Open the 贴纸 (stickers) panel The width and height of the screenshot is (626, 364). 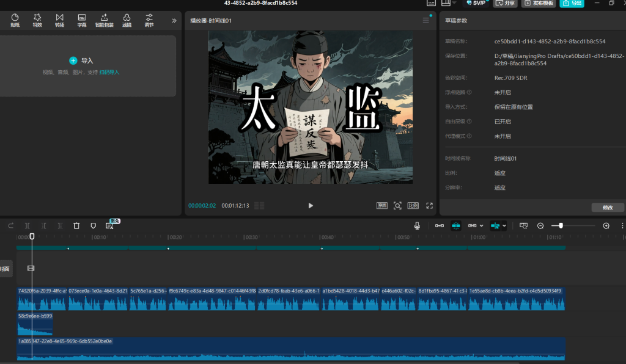(x=15, y=20)
